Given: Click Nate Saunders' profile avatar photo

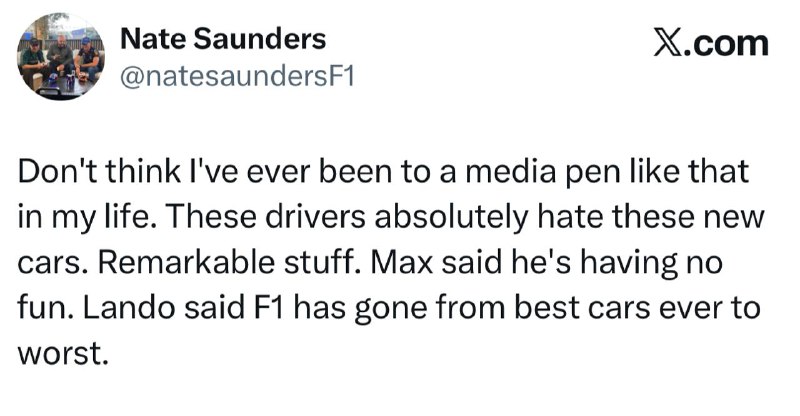Looking at the screenshot, I should click(x=60, y=58).
